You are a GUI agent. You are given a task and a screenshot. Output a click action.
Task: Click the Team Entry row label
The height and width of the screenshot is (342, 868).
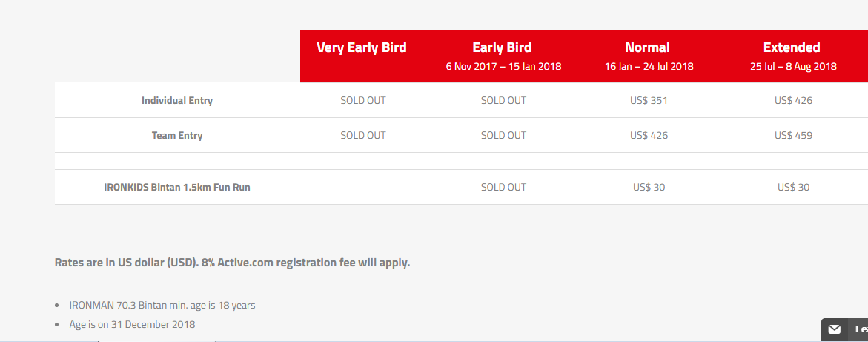pyautogui.click(x=177, y=135)
